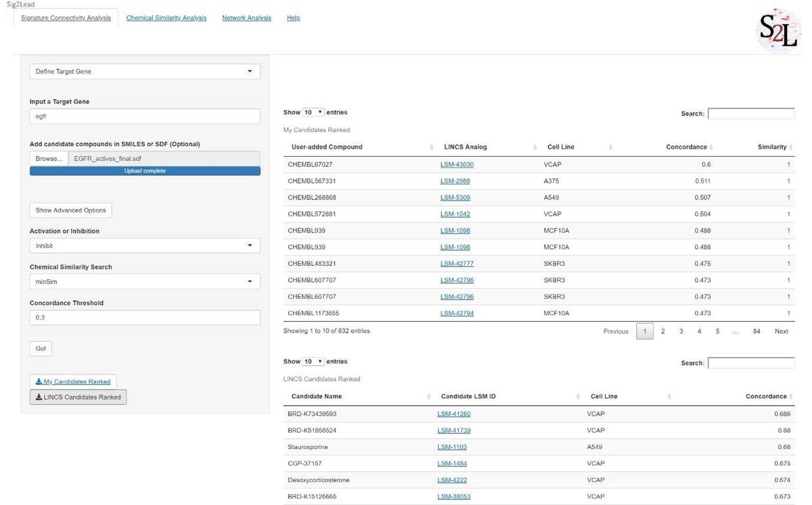Click the Browse... file button
Screen dimensions: 812x505
(49, 159)
